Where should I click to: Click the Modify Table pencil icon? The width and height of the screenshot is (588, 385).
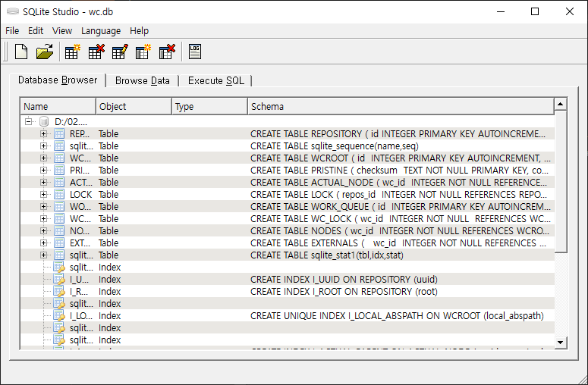tap(120, 52)
